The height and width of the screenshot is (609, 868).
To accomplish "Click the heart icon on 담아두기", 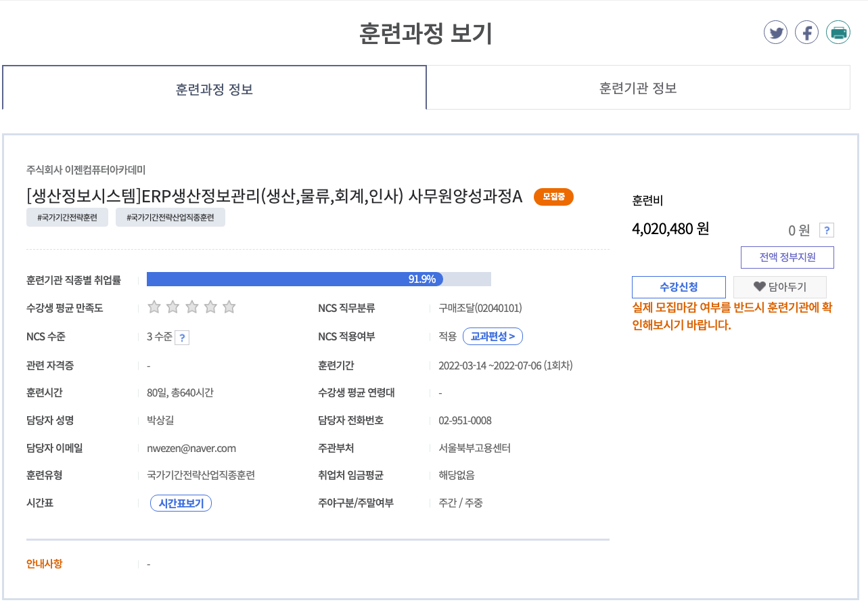I will click(x=759, y=287).
